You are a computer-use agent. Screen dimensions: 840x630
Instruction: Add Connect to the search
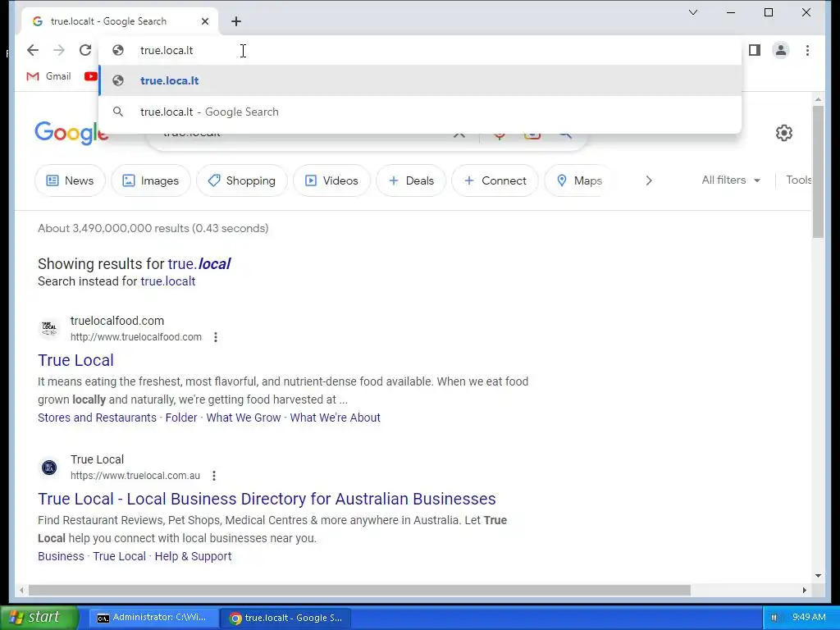(x=495, y=180)
